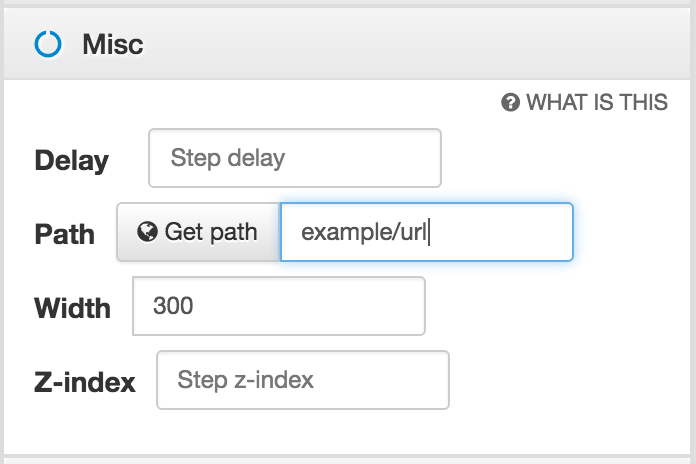Click the Step delay placeholder text

228,158
